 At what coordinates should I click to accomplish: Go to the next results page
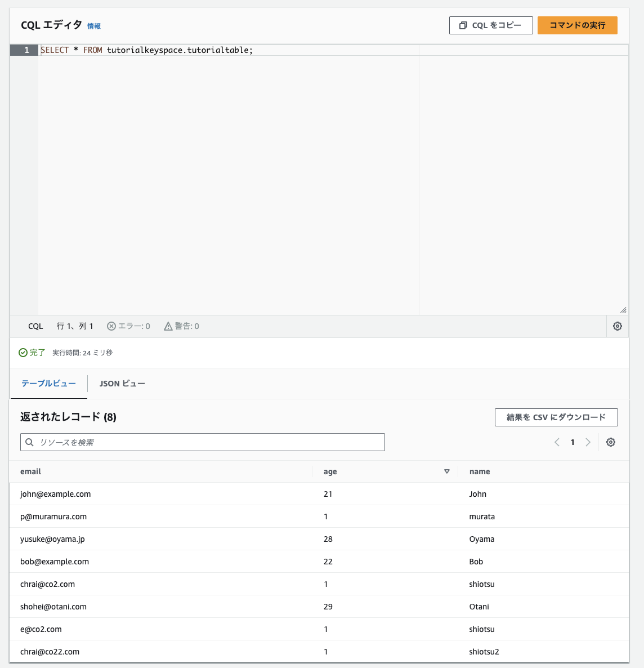click(588, 442)
